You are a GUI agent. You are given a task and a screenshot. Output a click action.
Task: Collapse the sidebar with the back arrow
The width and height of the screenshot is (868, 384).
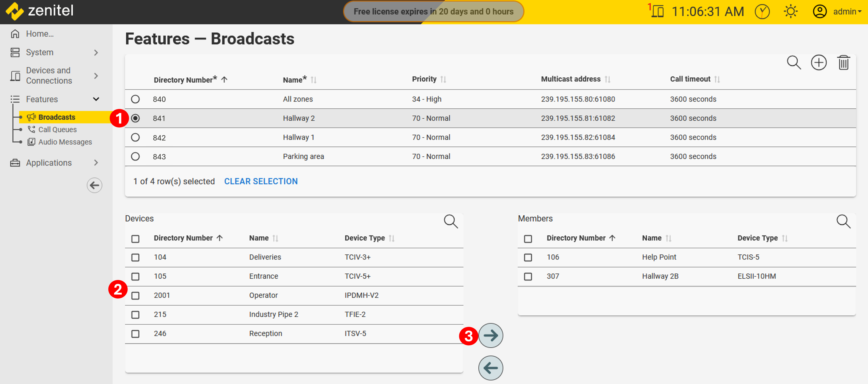[94, 185]
